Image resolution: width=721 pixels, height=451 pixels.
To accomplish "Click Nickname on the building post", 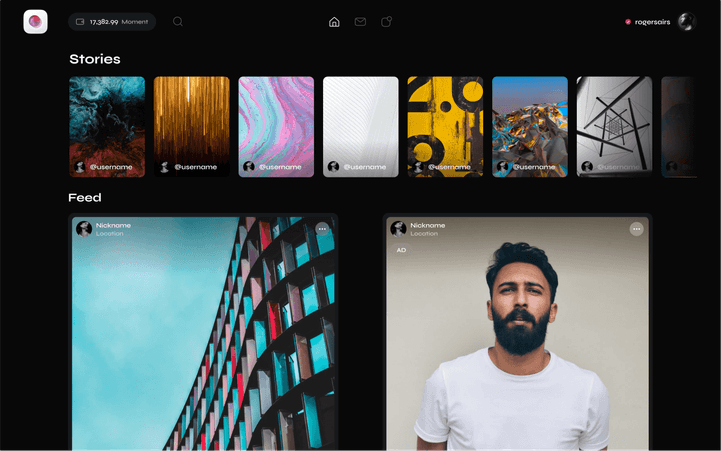I will point(113,225).
